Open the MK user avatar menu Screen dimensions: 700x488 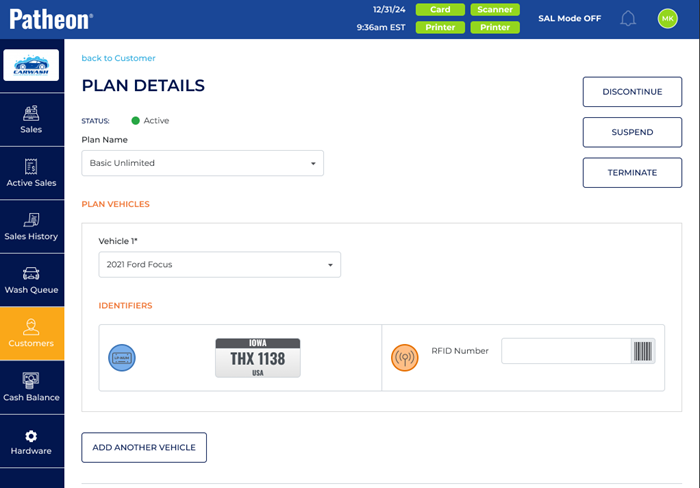pos(667,19)
